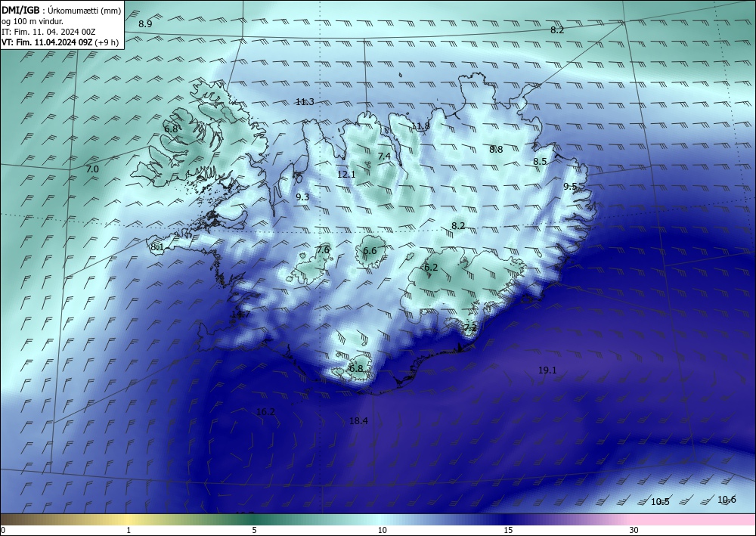Image resolution: width=756 pixels, height=536 pixels.
Task: Click the 11.3 value north of Iceland
Action: (x=305, y=102)
